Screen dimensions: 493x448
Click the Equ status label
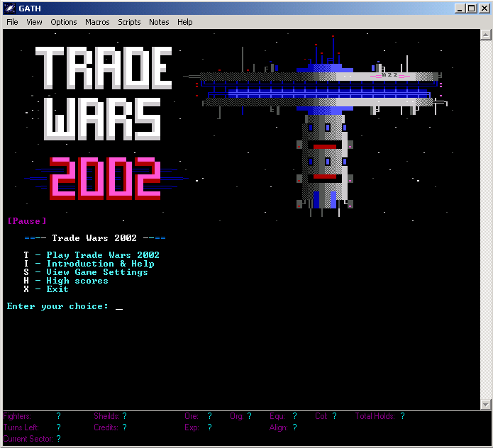(277, 416)
